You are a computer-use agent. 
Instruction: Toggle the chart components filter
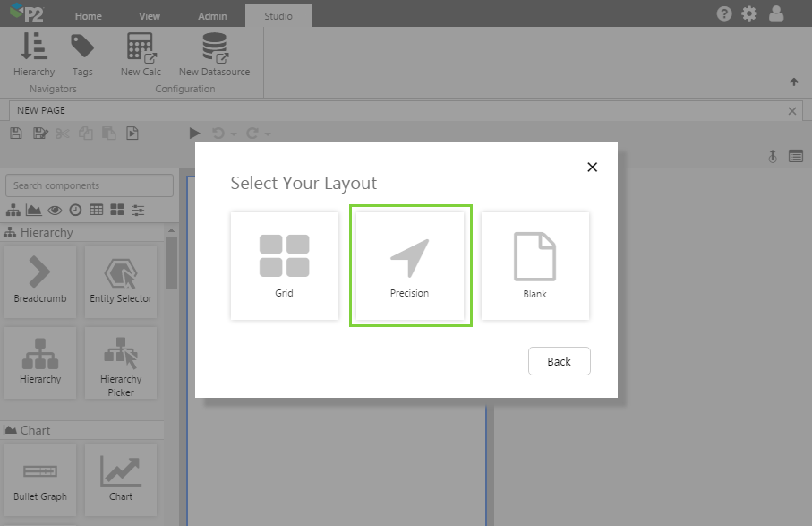[x=34, y=210]
